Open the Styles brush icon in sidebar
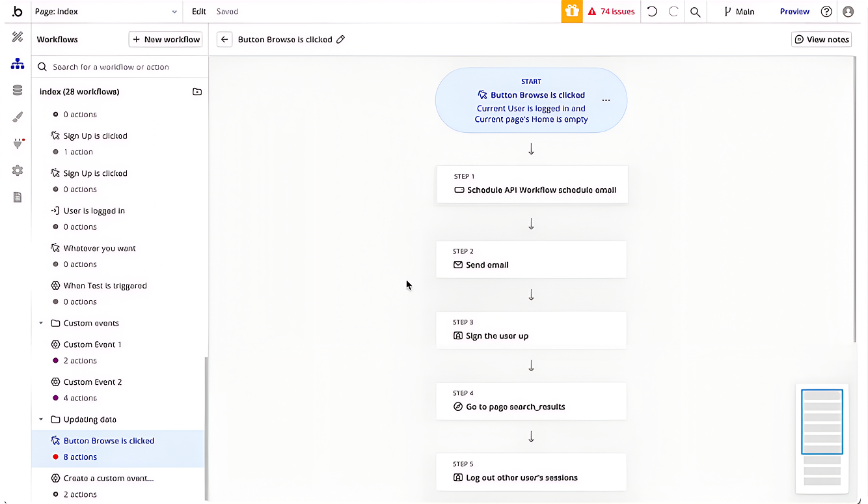Viewport: 868px width, 504px height. pyautogui.click(x=18, y=117)
